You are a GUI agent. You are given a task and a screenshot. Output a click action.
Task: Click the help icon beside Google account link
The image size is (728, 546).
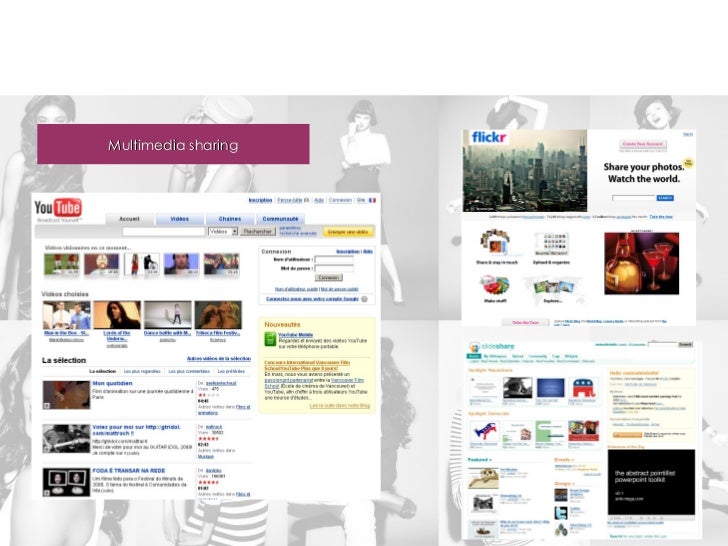tap(364, 299)
